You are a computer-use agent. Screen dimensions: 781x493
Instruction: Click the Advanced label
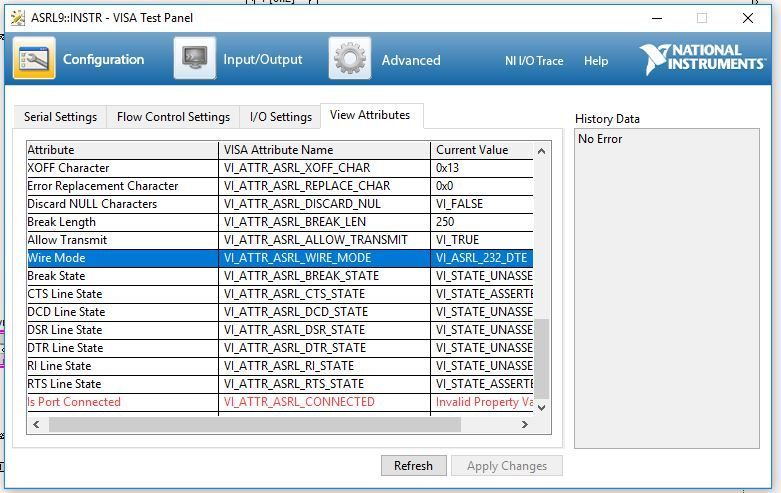pyautogui.click(x=411, y=60)
